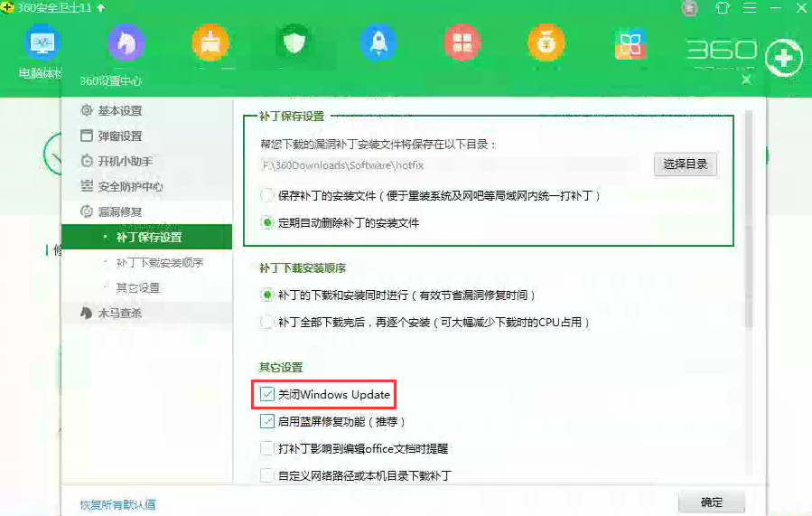Image resolution: width=812 pixels, height=516 pixels.
Task: Click the 其它设置 section heading in the panel
Action: pos(281,367)
